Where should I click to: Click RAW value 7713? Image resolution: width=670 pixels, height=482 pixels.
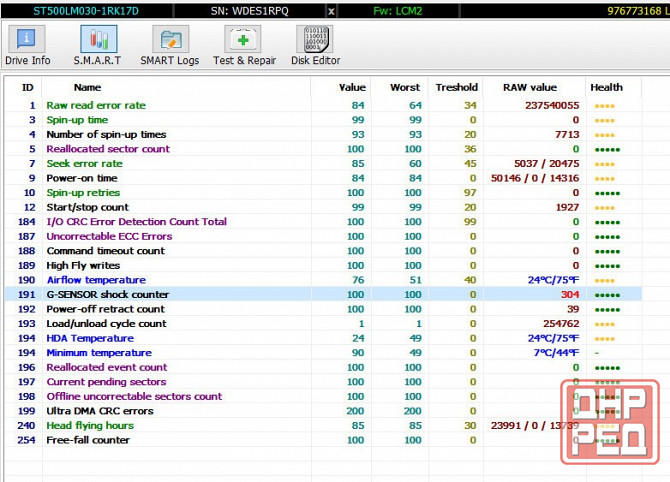pos(567,134)
